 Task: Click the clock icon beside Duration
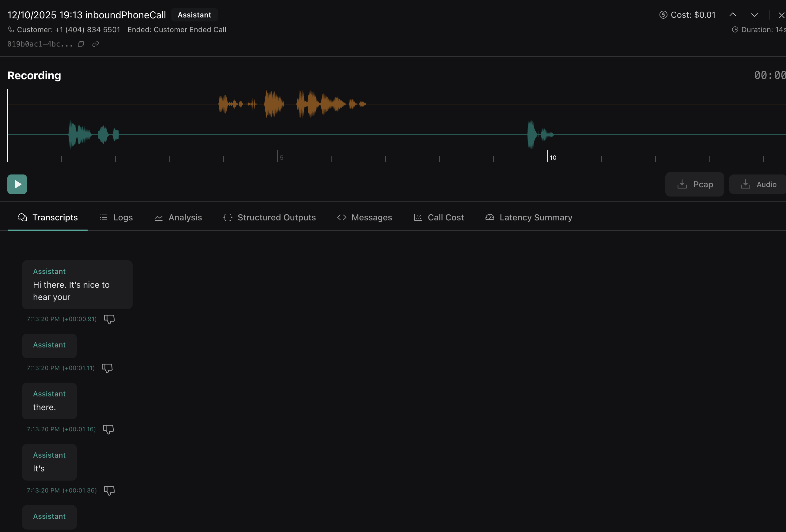pos(735,29)
